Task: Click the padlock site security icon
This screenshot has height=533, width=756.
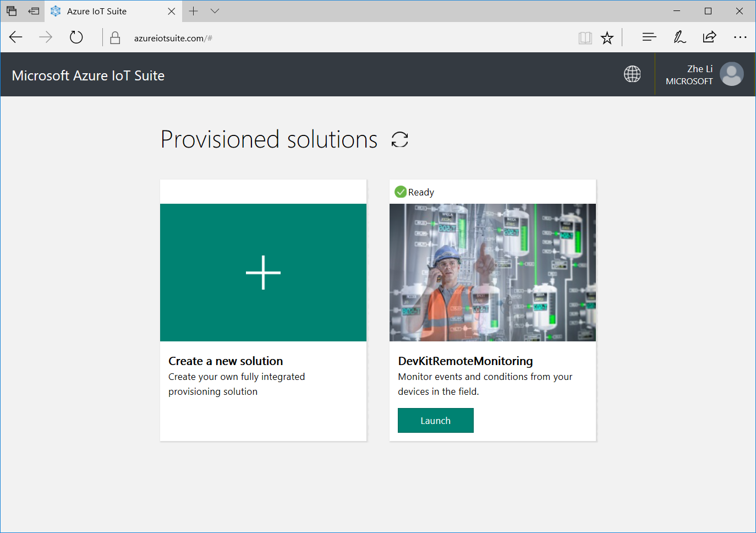Action: click(115, 37)
